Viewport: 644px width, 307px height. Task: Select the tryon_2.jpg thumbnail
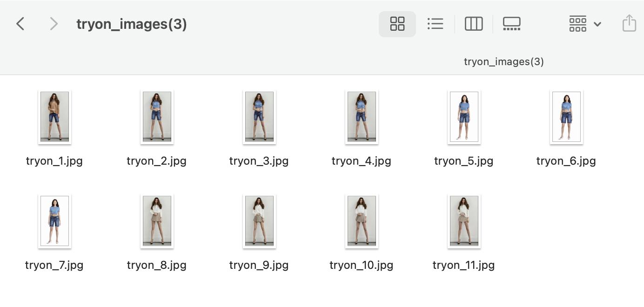click(x=157, y=117)
